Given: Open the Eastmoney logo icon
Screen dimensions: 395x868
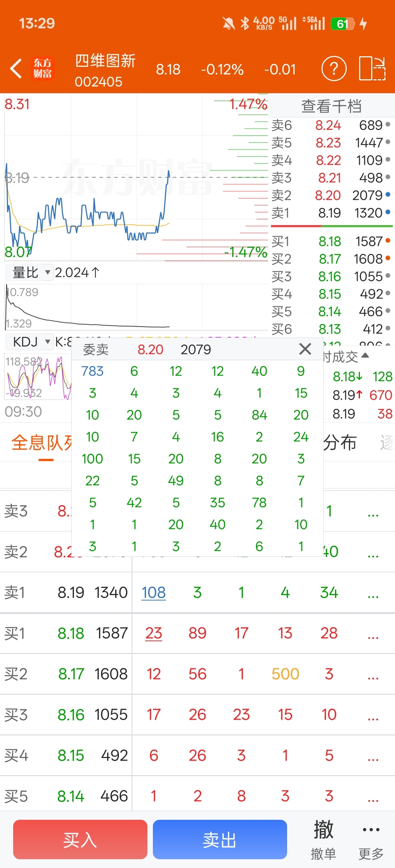Looking at the screenshot, I should [43, 68].
